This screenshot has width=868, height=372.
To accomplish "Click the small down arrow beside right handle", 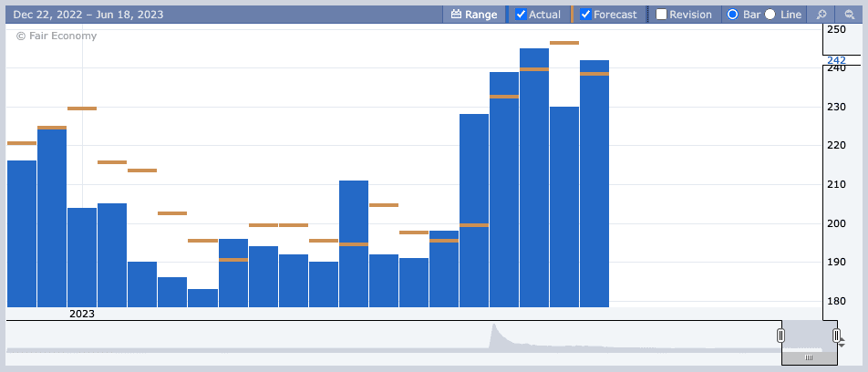I will point(842,346).
